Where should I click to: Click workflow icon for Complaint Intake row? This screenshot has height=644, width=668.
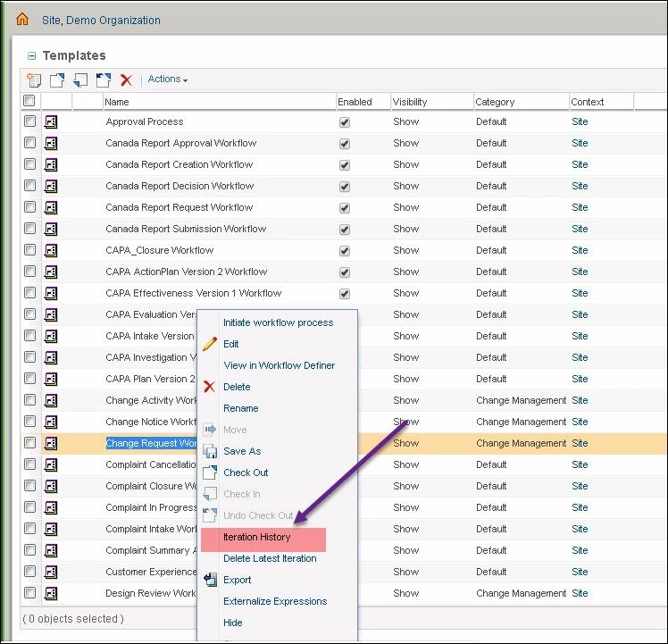point(51,529)
